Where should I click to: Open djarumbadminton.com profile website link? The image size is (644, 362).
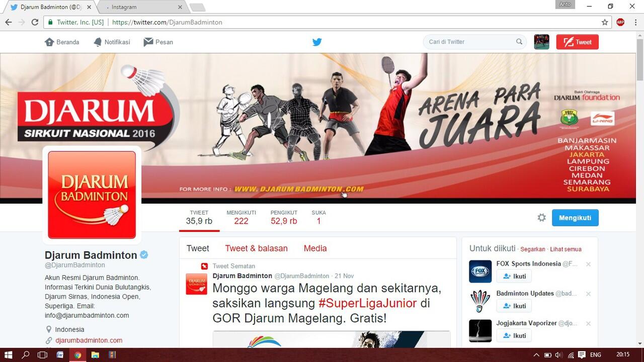pyautogui.click(x=89, y=340)
